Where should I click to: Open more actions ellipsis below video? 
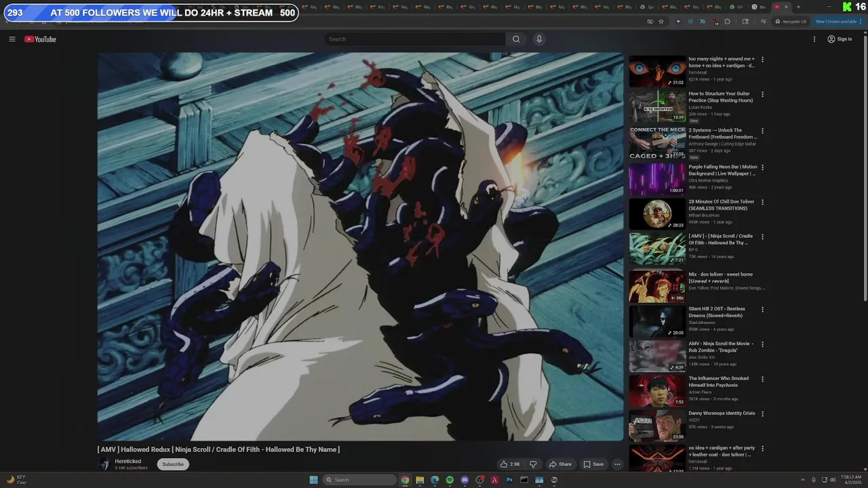(617, 464)
